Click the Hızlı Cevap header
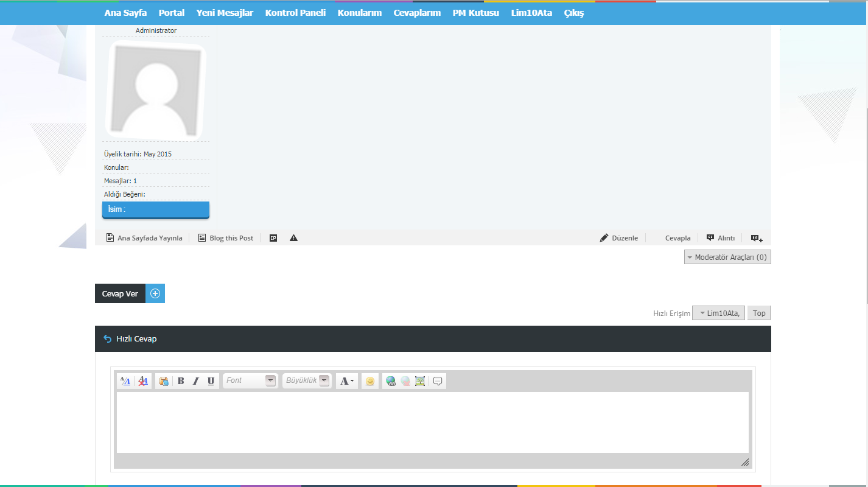 tap(433, 338)
